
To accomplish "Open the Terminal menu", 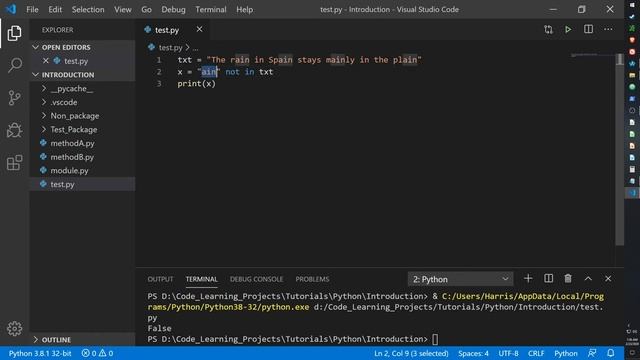I will click(x=211, y=9).
